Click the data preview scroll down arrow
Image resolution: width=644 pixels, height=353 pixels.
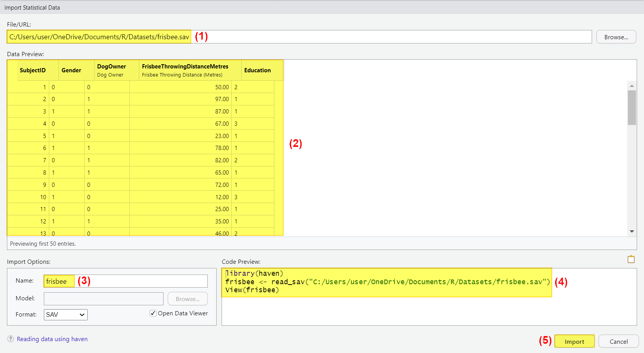(632, 231)
